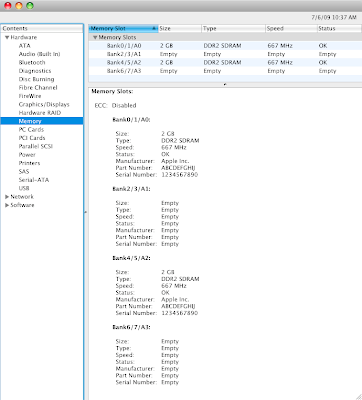Select Audio (Built In) in sidebar

pos(39,54)
